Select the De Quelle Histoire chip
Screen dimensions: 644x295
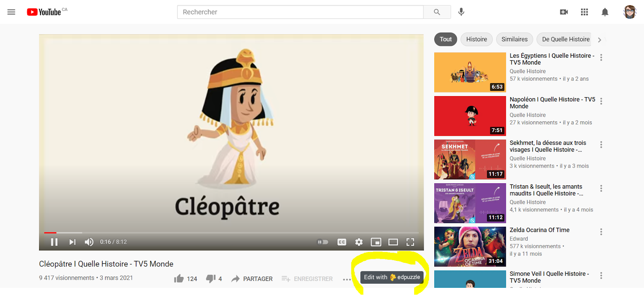click(564, 39)
